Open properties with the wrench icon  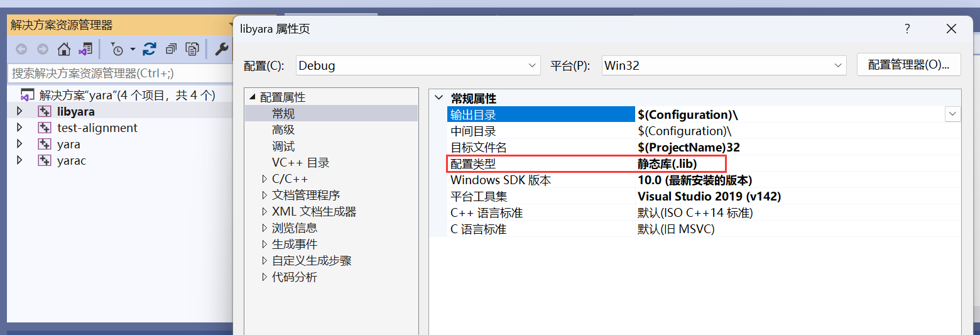222,49
